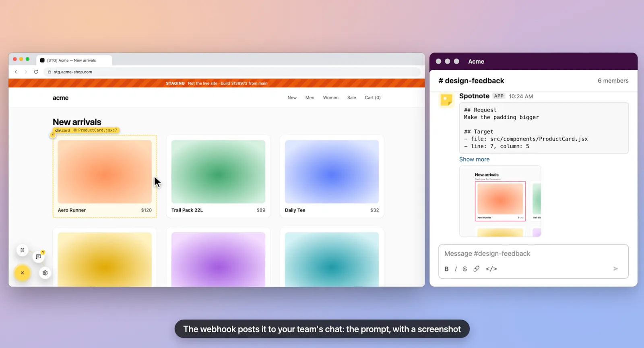Click the $32 price text
Image resolution: width=644 pixels, height=348 pixels.
coord(374,210)
